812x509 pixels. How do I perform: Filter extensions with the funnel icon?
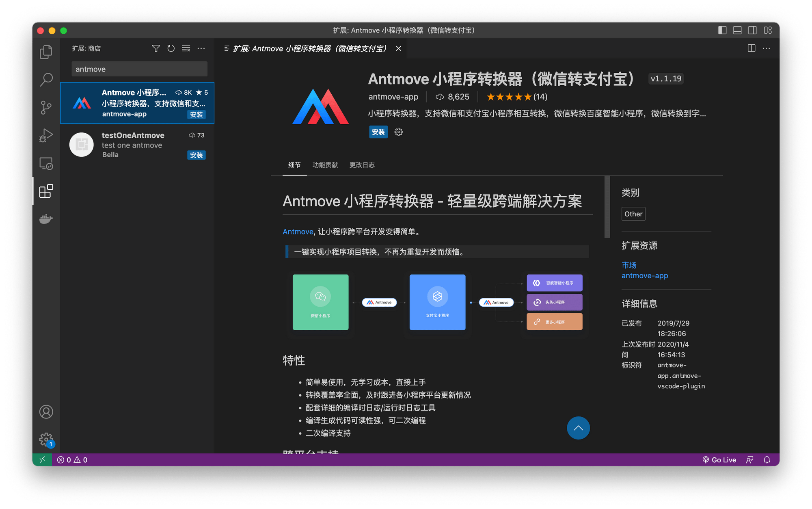tap(156, 48)
